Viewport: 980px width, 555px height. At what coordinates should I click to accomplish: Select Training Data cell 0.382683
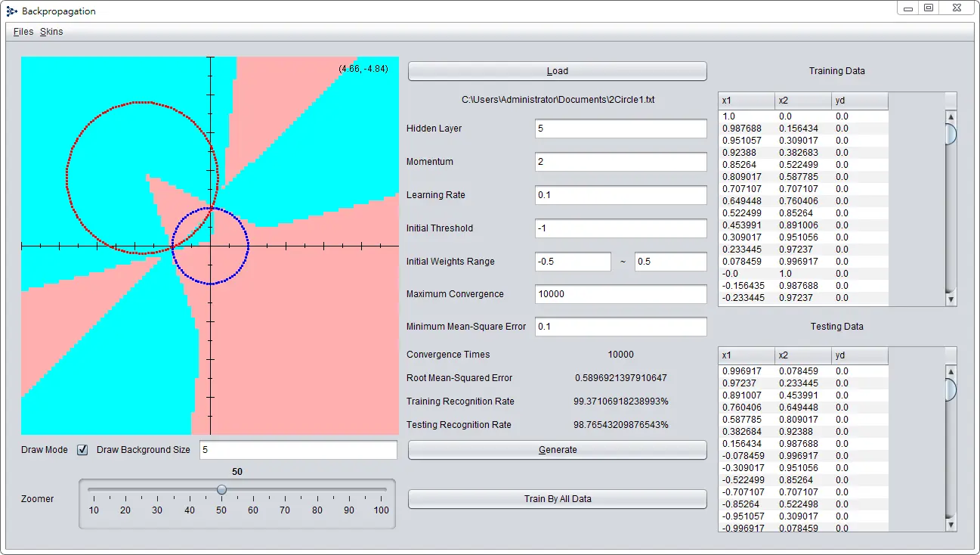(803, 153)
